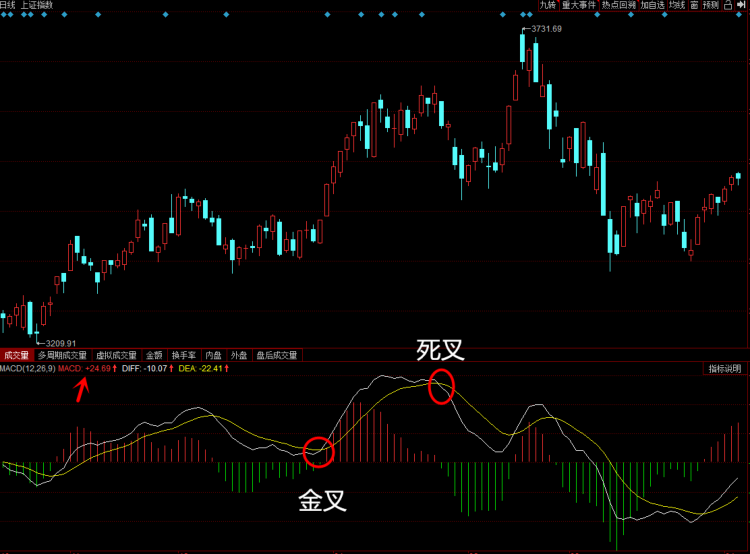The width and height of the screenshot is (750, 554).
Task: Click up arrow next to DIFF value
Action: pyautogui.click(x=171, y=369)
